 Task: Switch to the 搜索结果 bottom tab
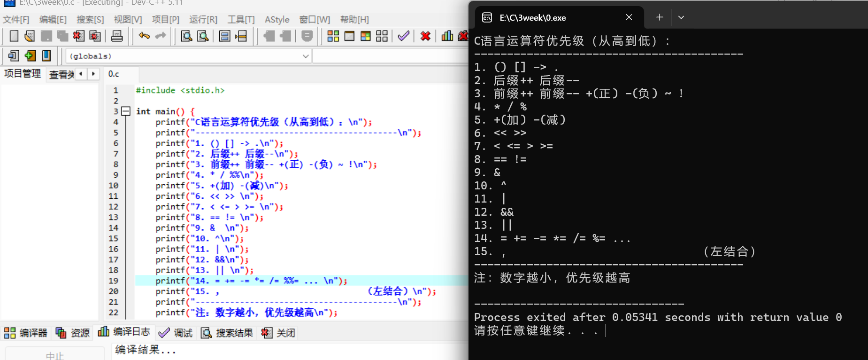[x=227, y=333]
